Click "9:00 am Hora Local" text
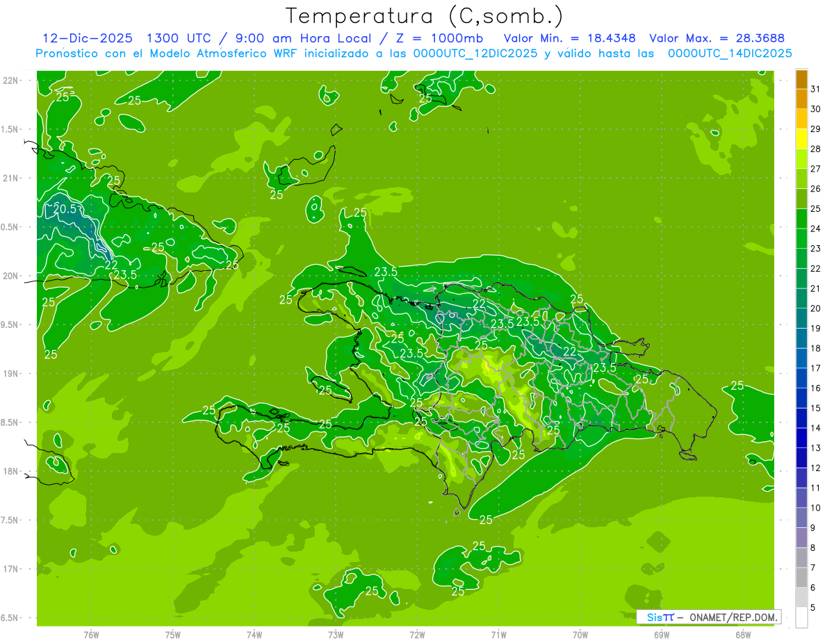The width and height of the screenshot is (834, 644). tap(302, 38)
